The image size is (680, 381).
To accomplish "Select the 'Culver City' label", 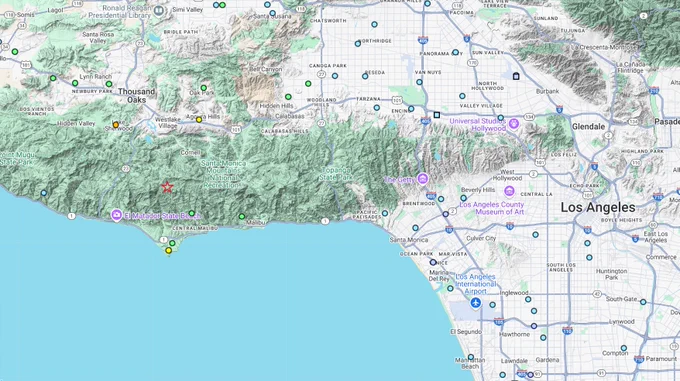I will 481,238.
